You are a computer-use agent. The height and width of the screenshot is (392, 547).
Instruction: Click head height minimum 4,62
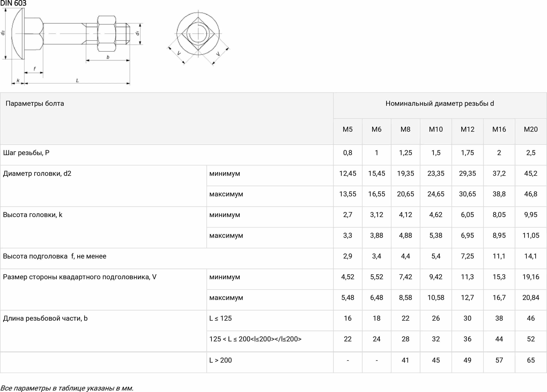(x=436, y=214)
